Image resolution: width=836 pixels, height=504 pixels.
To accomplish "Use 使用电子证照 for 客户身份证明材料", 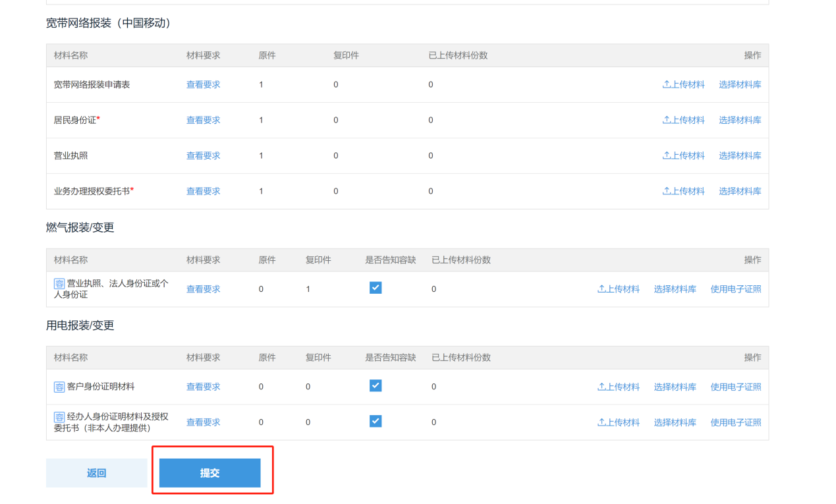I will click(x=736, y=387).
